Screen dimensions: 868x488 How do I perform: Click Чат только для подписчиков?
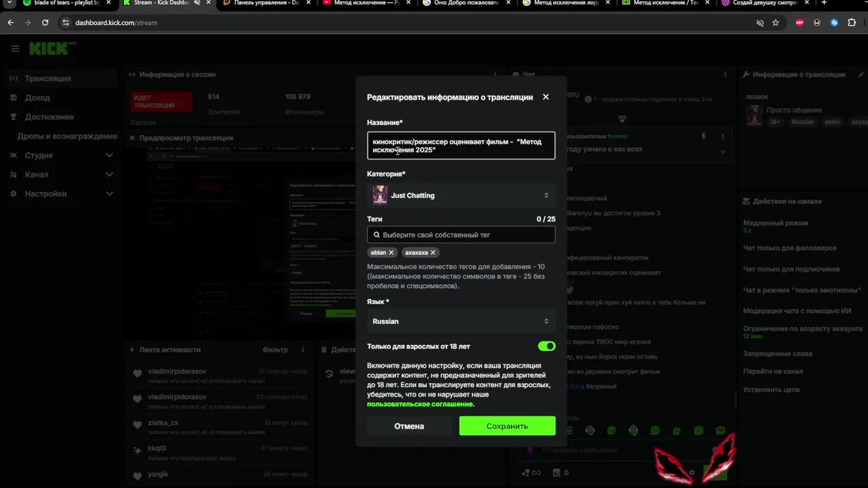pos(791,269)
